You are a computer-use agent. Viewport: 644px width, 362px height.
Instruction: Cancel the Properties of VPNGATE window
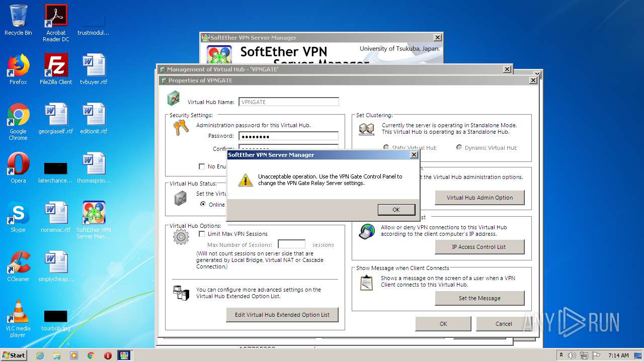click(x=504, y=324)
